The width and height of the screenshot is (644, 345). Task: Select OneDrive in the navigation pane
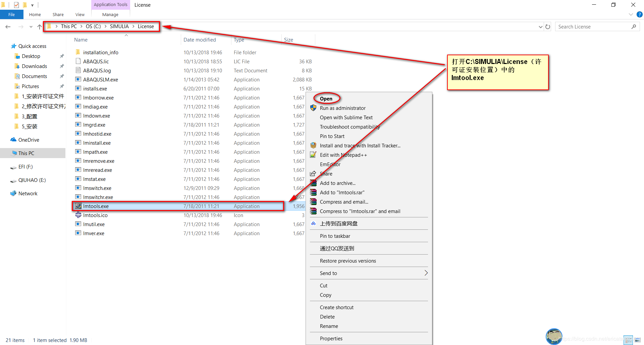pyautogui.click(x=29, y=140)
